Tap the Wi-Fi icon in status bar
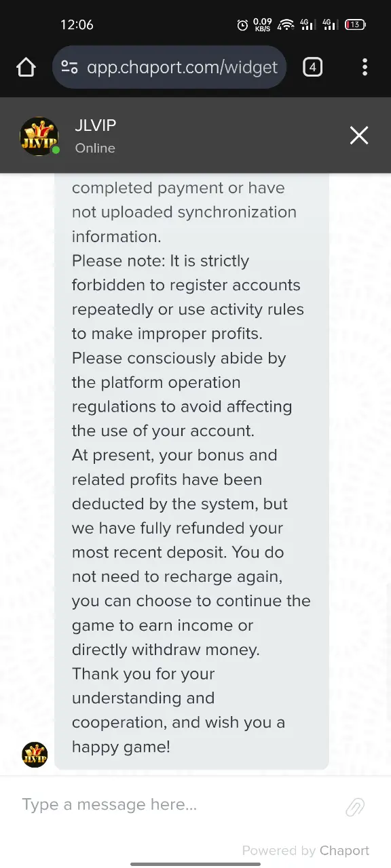The image size is (391, 868). click(x=286, y=25)
